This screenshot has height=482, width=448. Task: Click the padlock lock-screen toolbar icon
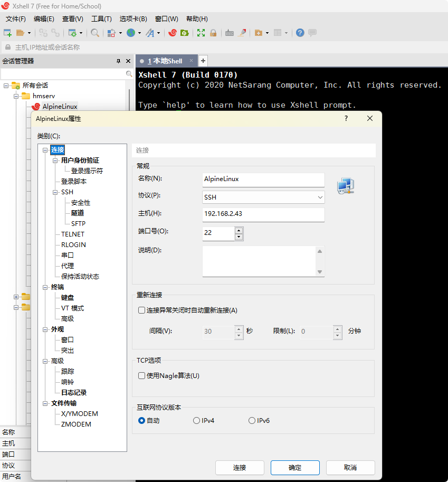tap(213, 33)
